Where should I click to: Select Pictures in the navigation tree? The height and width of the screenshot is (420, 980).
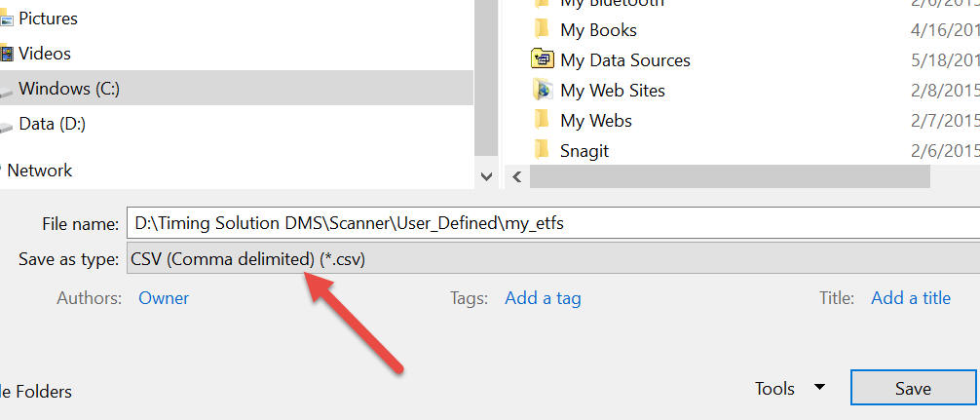(x=48, y=19)
